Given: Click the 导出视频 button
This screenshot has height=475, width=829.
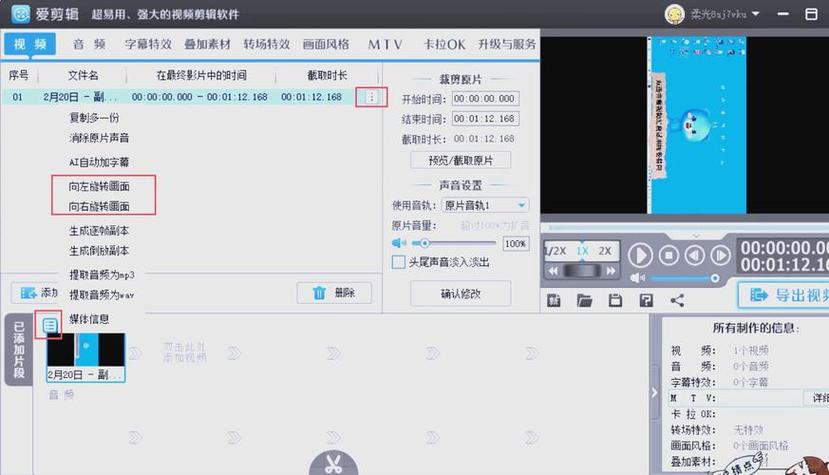Looking at the screenshot, I should click(x=784, y=295).
